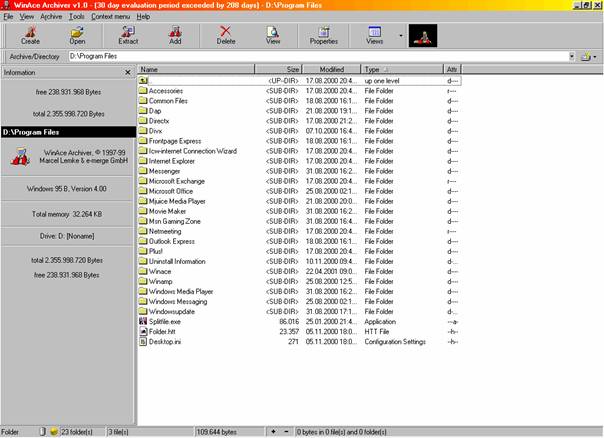The image size is (604, 438).
Task: Sort by the Attr column header
Action: point(452,69)
